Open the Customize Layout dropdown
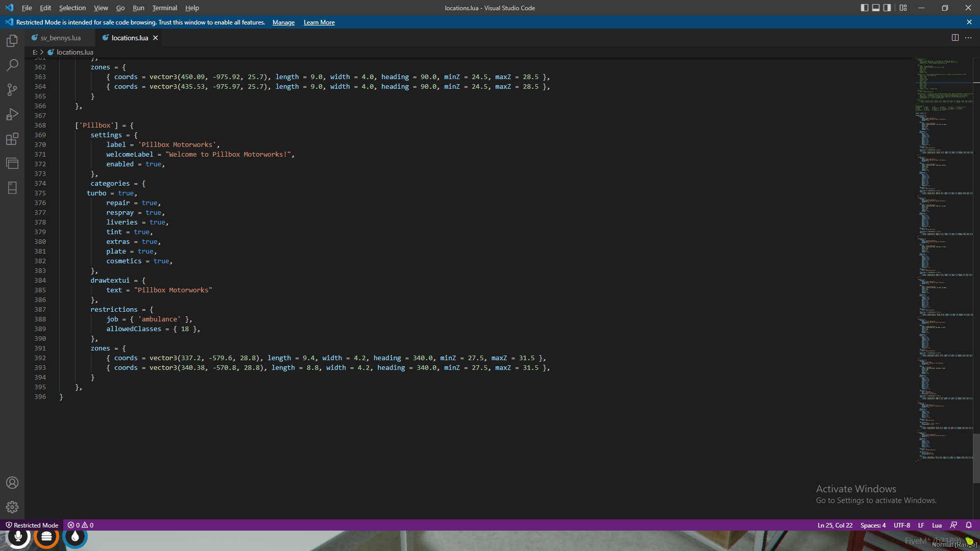This screenshot has width=980, height=551. [x=902, y=8]
